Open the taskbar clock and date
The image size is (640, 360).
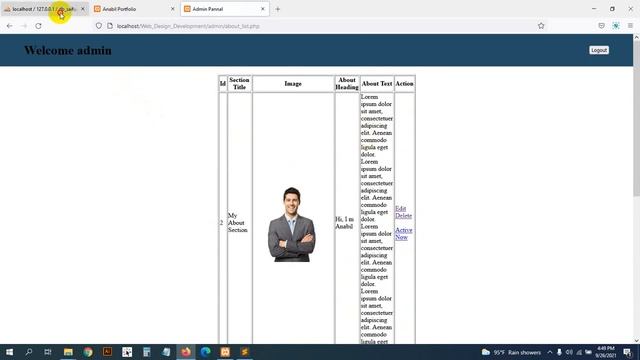coord(605,352)
